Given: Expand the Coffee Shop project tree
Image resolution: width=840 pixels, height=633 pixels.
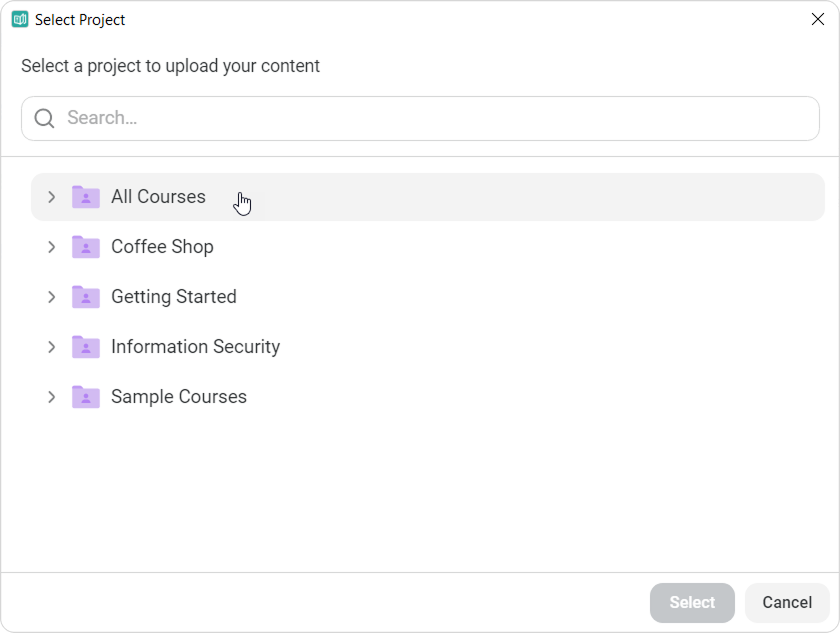Looking at the screenshot, I should [x=51, y=247].
